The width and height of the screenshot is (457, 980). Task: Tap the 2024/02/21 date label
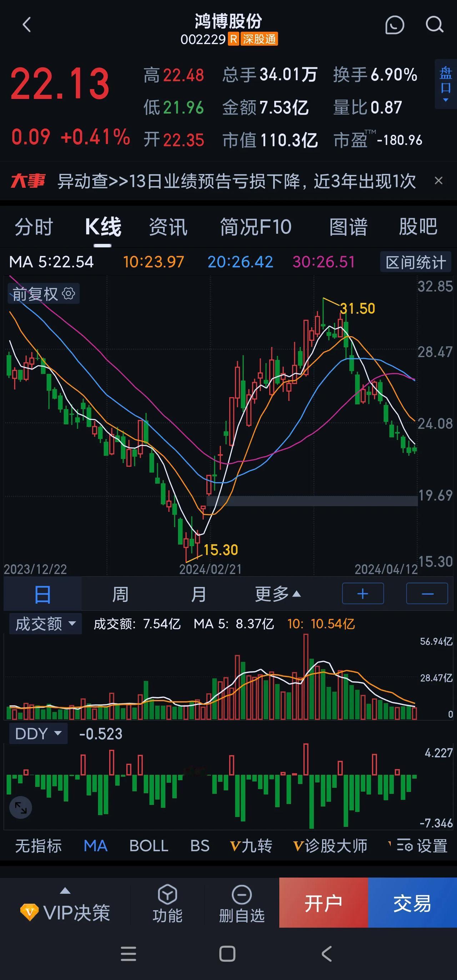point(210,569)
